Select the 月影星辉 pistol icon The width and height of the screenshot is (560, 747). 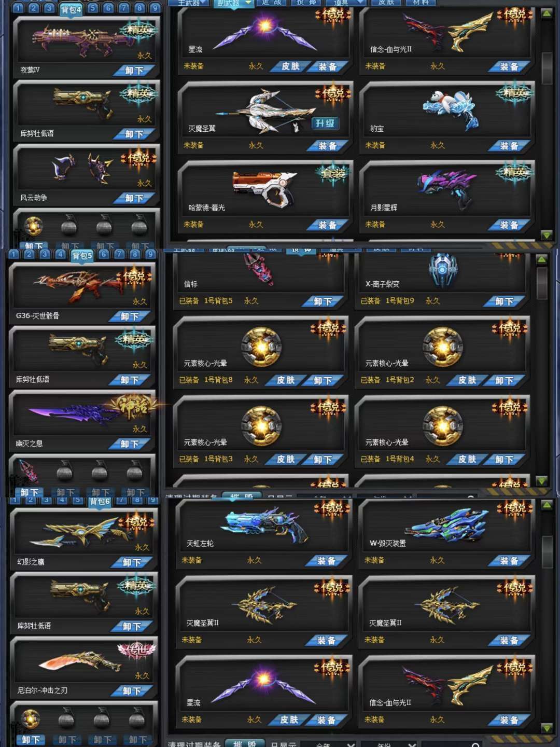(x=447, y=187)
